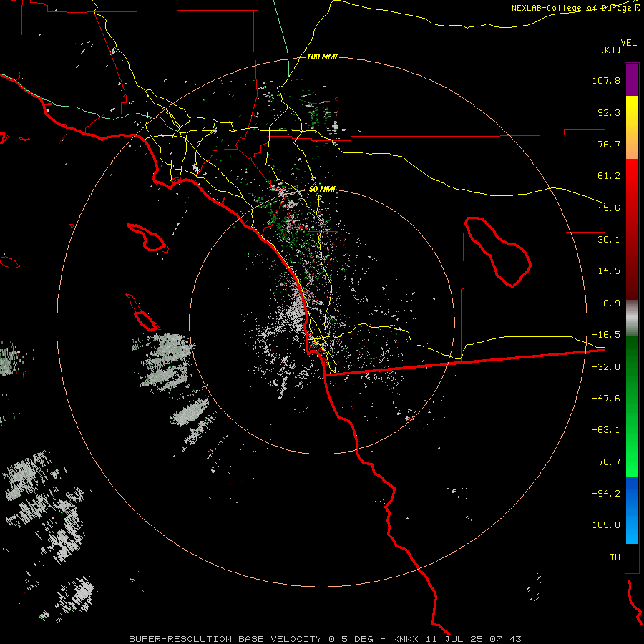
Task: Pick the purple segment of the color bar
Action: 632,79
